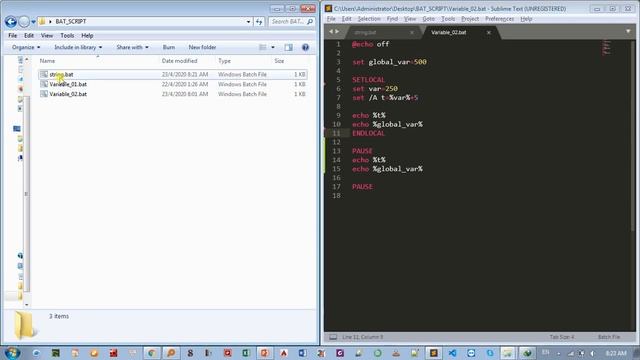Click the SETLOCAL code line
The height and width of the screenshot is (360, 640).
[368, 80]
